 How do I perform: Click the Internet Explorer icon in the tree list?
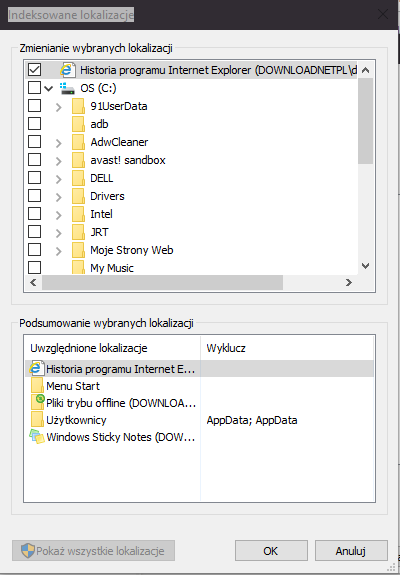coord(68,70)
